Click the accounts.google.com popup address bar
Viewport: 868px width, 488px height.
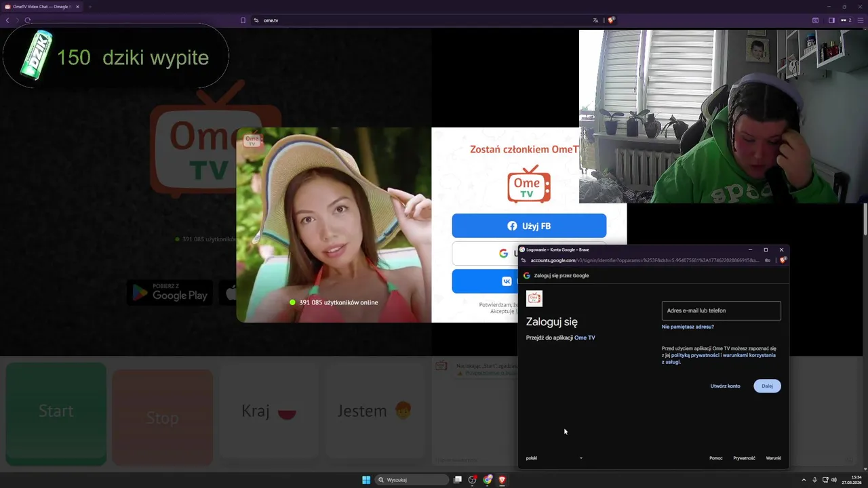click(x=644, y=260)
